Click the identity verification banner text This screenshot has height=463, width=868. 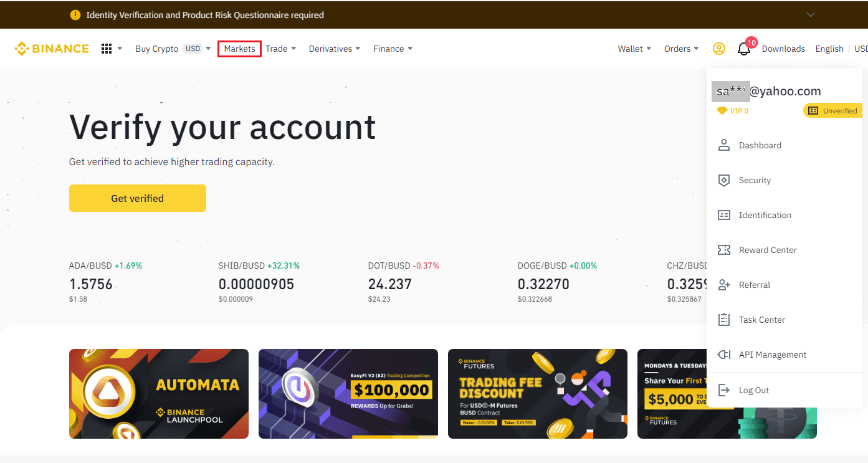point(205,15)
